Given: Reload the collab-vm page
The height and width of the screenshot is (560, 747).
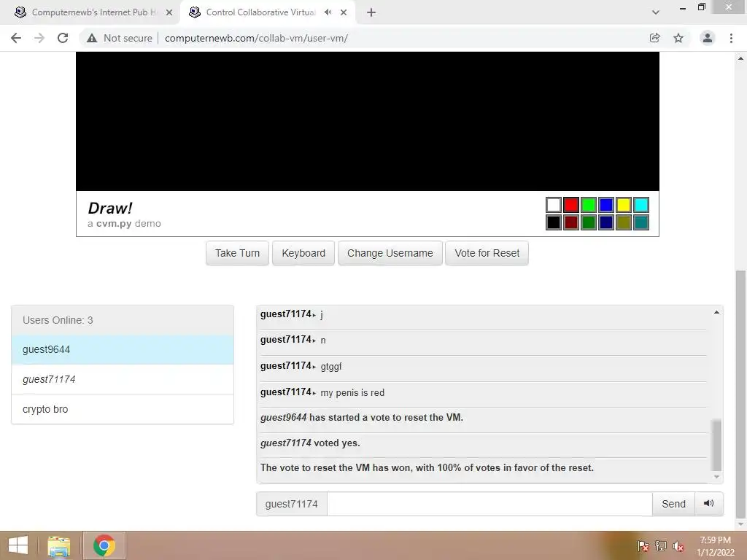Looking at the screenshot, I should [x=63, y=38].
